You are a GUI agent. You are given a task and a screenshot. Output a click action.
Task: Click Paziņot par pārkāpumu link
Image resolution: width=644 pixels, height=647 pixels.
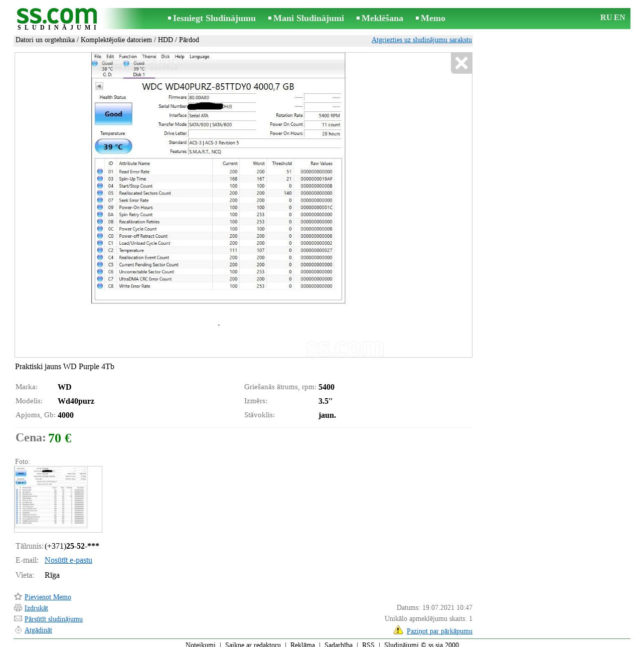[x=439, y=631]
